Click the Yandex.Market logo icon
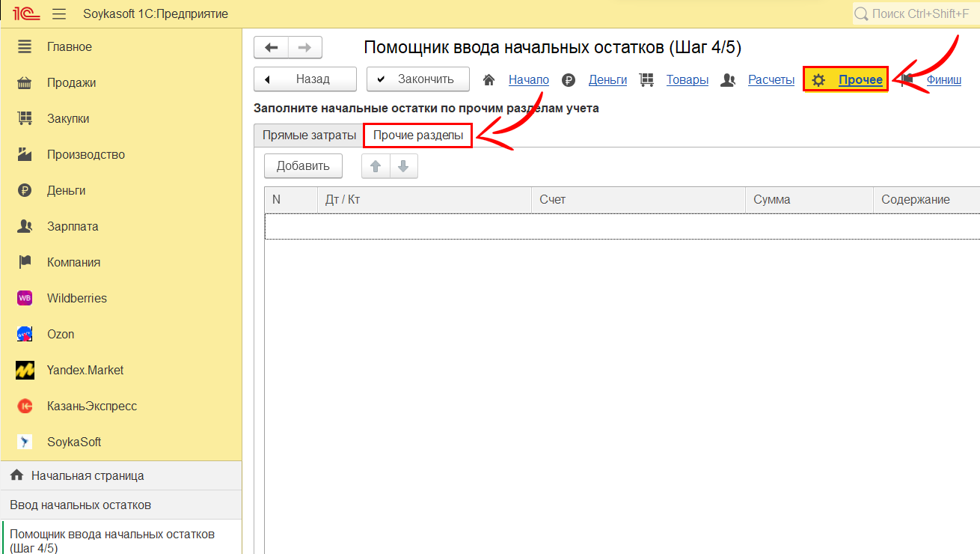Screen dimensions: 980x554 click(x=25, y=370)
